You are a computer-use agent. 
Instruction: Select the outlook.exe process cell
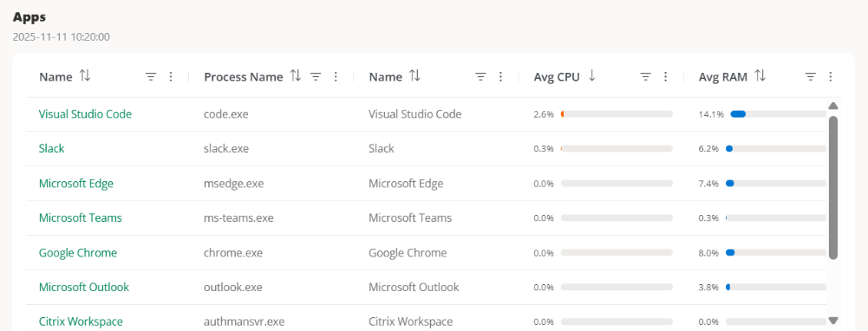(x=233, y=287)
